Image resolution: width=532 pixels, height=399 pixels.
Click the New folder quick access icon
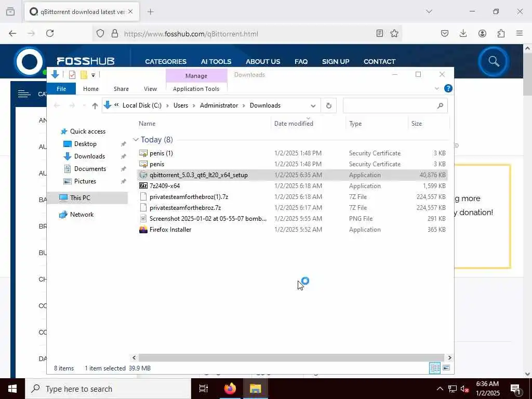pos(84,75)
